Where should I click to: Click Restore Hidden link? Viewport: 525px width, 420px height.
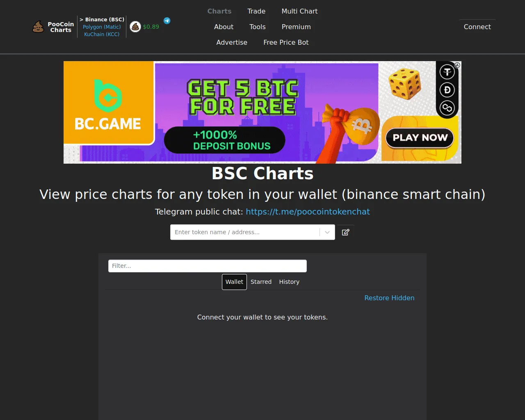(x=389, y=298)
